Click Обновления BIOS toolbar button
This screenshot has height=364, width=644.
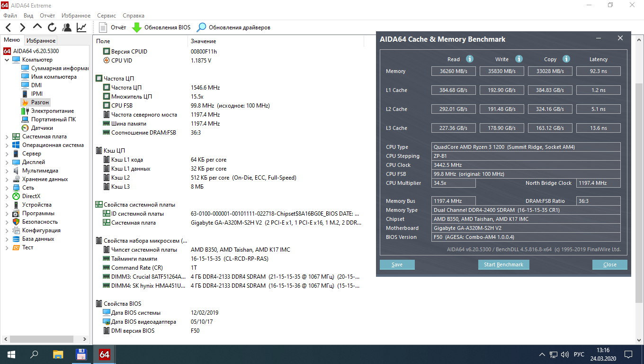click(x=161, y=27)
